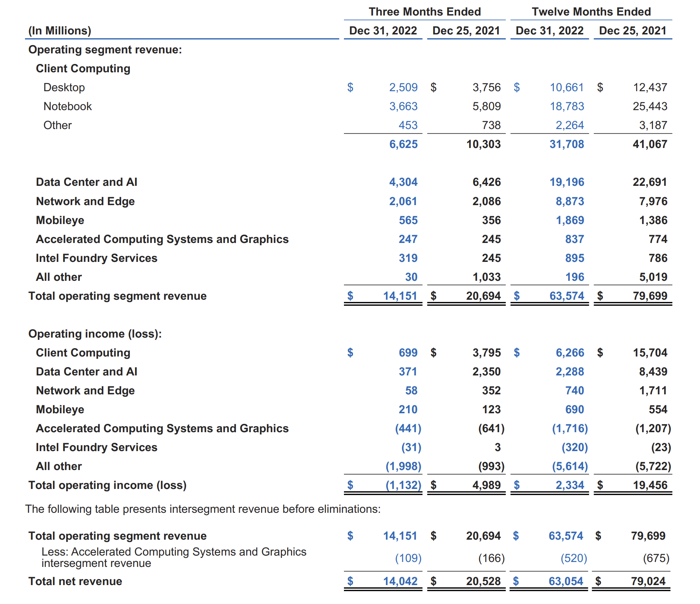This screenshot has height=604, width=700.
Task: Select Mobileye revenue value 565
Action: pos(408,220)
